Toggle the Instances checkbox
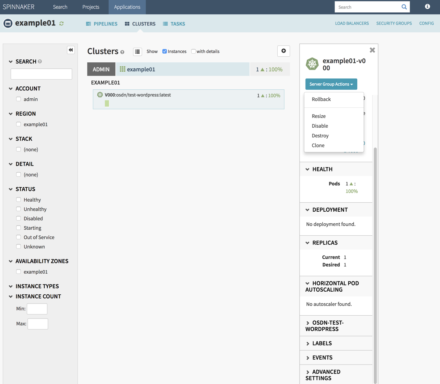 click(x=164, y=51)
